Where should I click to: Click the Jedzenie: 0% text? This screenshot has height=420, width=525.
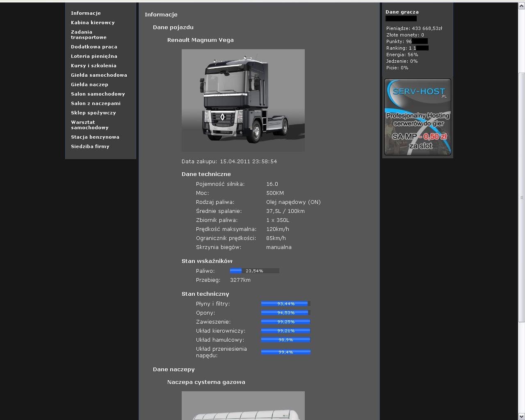(402, 61)
